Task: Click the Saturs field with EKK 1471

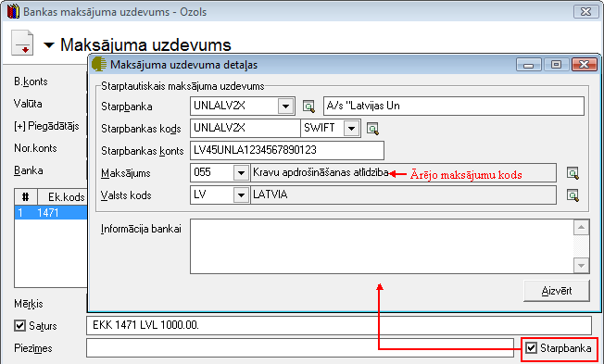Action: [x=339, y=325]
